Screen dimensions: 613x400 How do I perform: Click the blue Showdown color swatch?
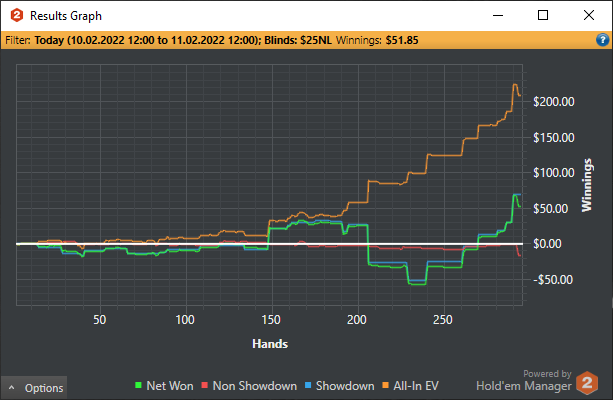point(308,385)
